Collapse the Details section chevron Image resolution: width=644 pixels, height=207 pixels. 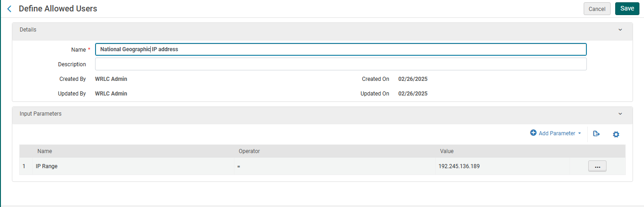point(620,30)
